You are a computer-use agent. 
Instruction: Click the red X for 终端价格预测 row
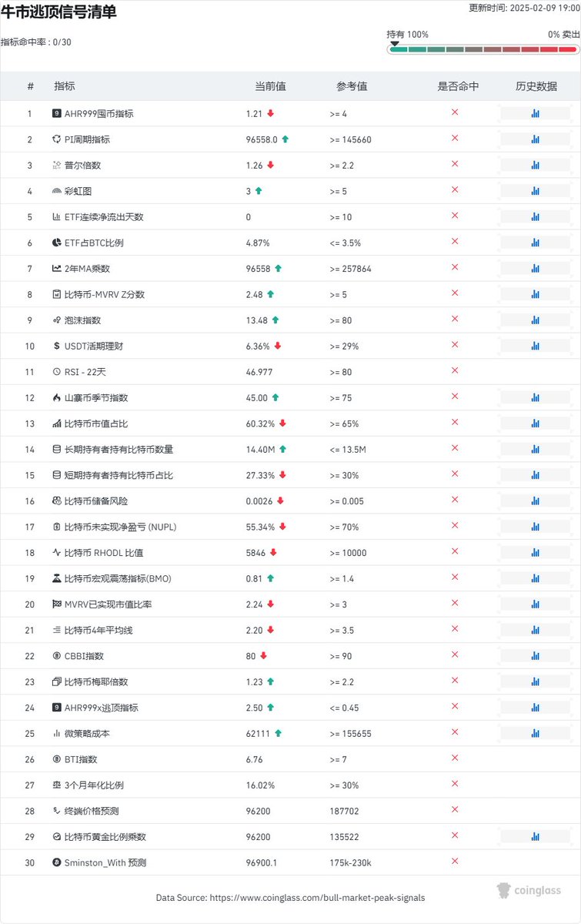[455, 809]
